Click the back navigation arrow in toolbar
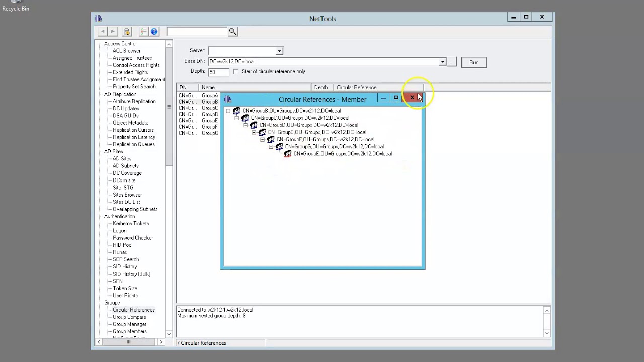Viewport: 644px width, 362px height. click(x=103, y=32)
